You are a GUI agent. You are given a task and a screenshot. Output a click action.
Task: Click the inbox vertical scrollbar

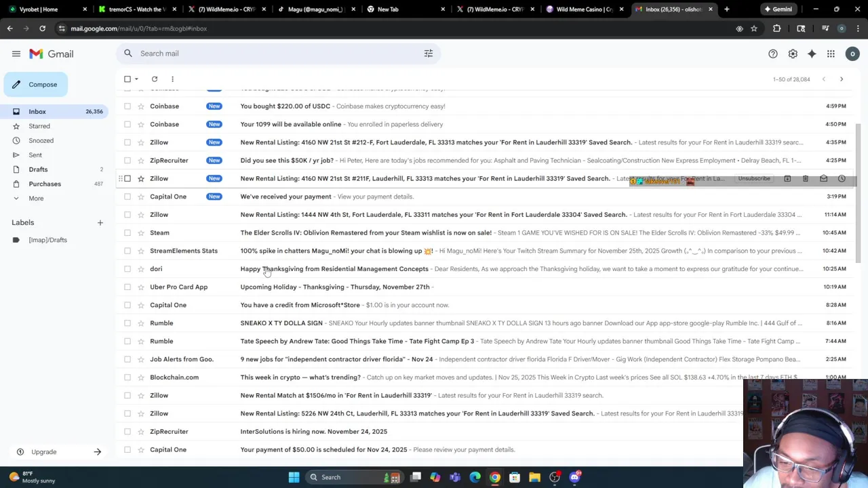pos(857,194)
